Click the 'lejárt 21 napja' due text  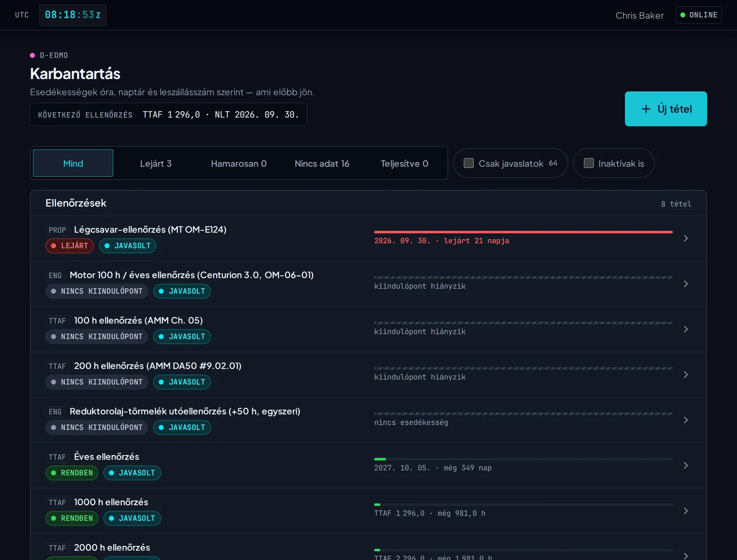coord(476,241)
